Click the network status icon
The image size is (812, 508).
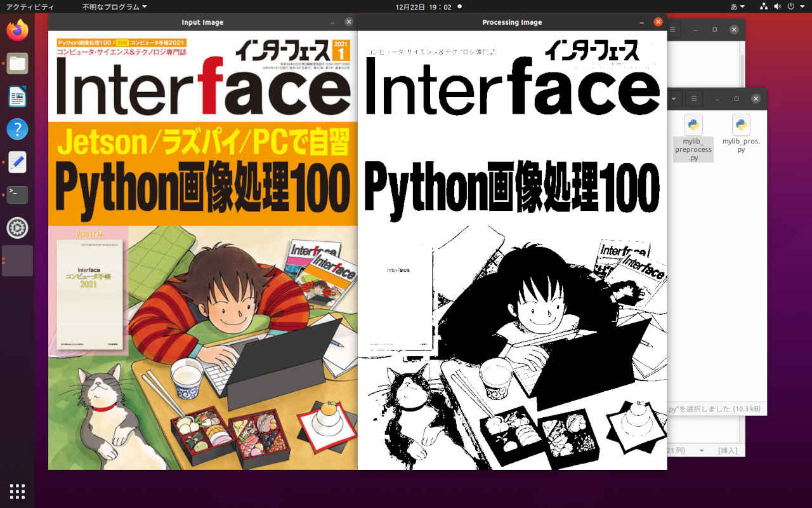764,7
